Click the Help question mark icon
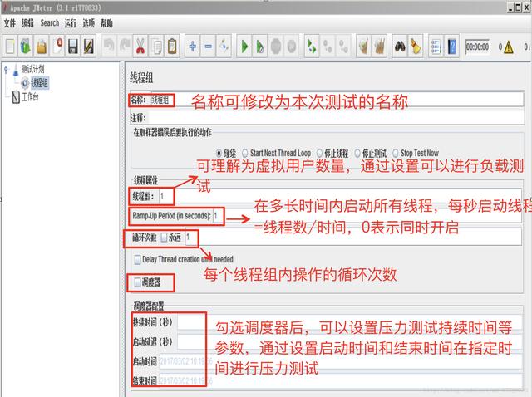This screenshot has width=532, height=397. (451, 47)
